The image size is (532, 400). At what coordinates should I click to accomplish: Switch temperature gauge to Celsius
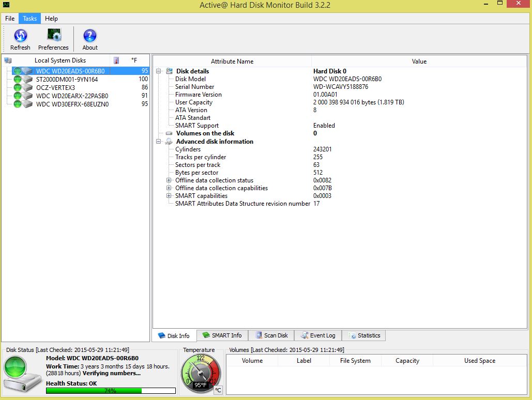click(218, 391)
